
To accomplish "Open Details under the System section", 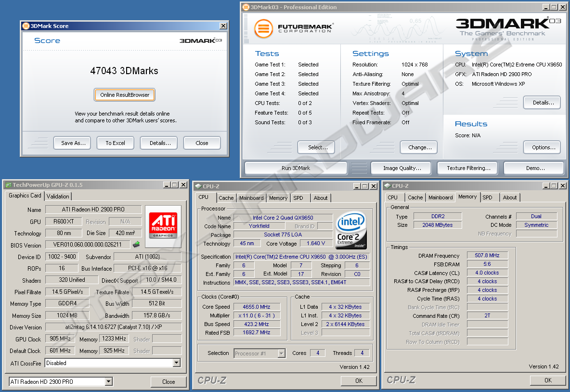I will 542,103.
